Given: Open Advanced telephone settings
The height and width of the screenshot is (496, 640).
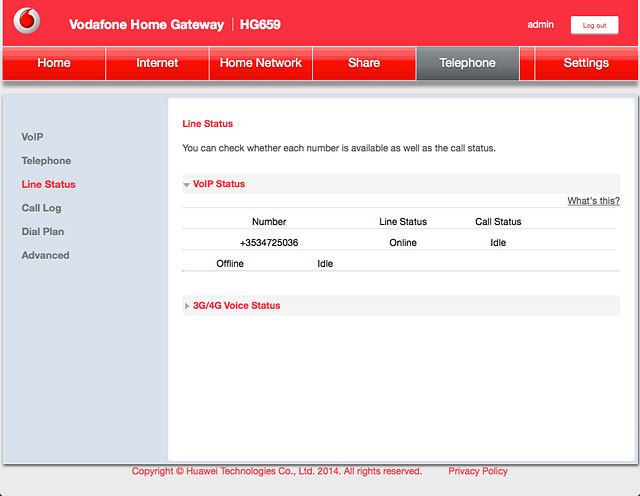Looking at the screenshot, I should tap(45, 255).
